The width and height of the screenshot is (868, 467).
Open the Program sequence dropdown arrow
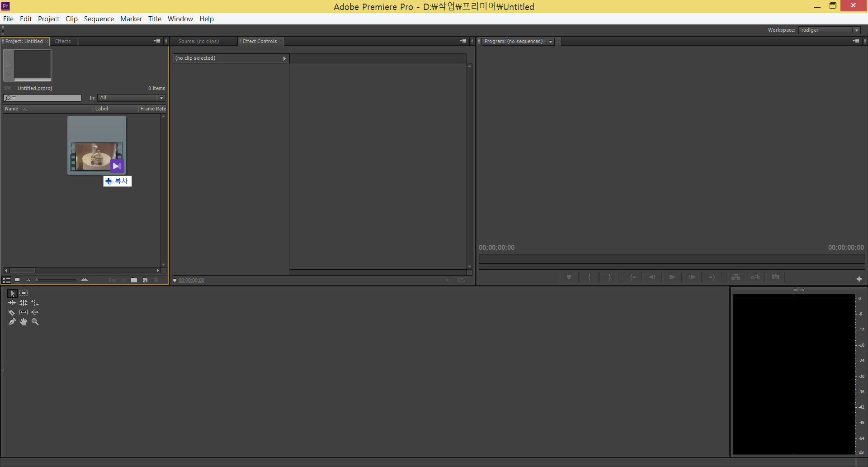(550, 42)
